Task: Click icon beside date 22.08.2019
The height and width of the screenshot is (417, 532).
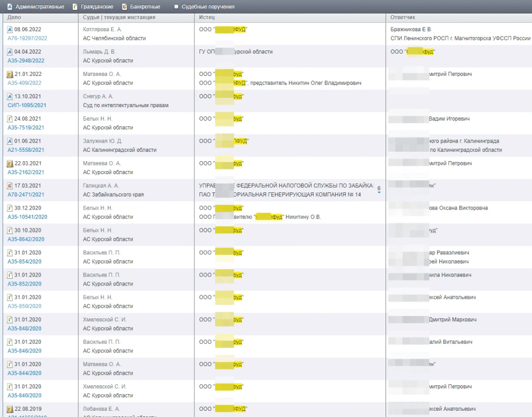Action: 10,409
